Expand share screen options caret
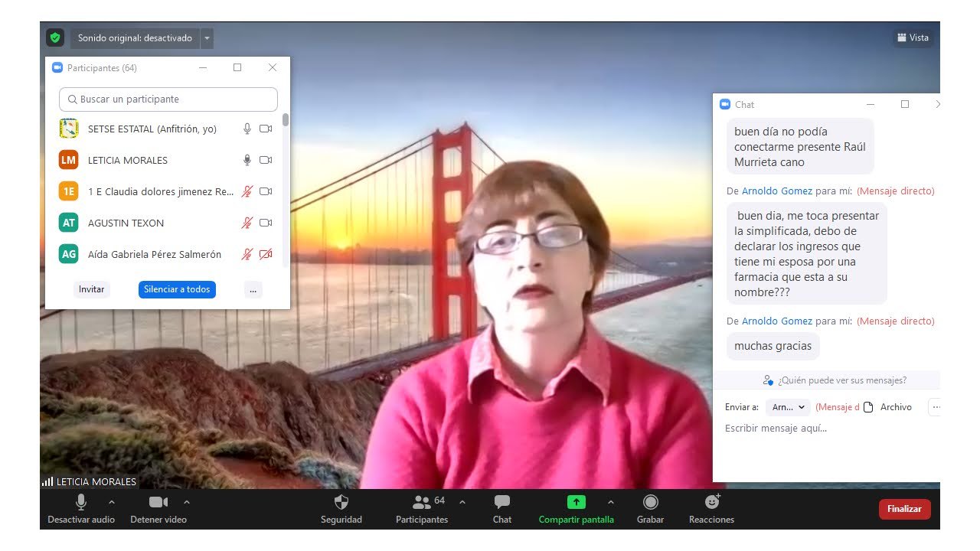 [610, 502]
